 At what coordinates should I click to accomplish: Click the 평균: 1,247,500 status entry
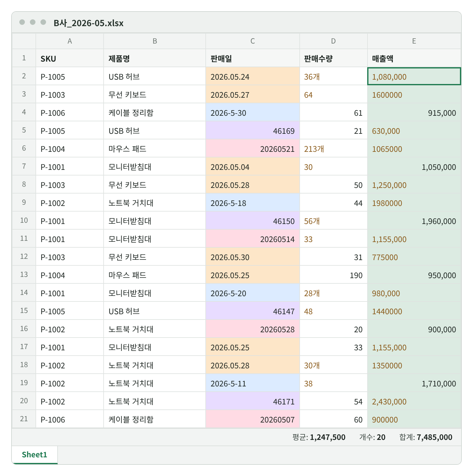319,437
